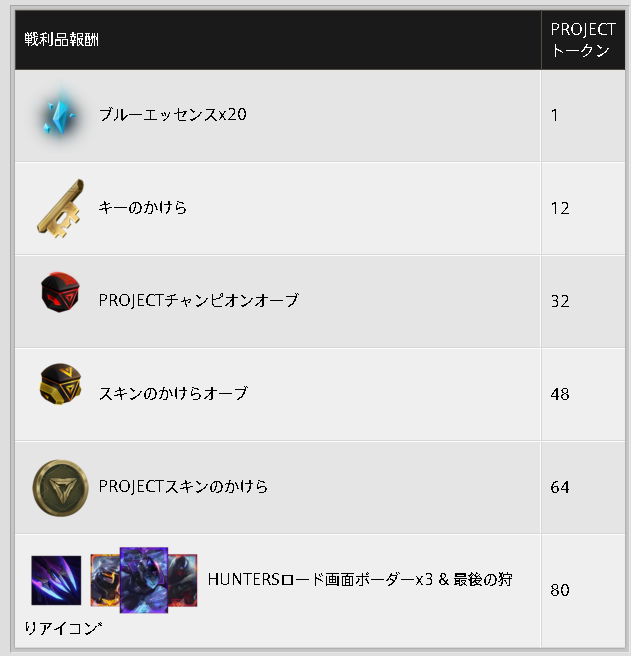
Task: Select the gold Skin Shard Orb icon
Action: (60, 384)
